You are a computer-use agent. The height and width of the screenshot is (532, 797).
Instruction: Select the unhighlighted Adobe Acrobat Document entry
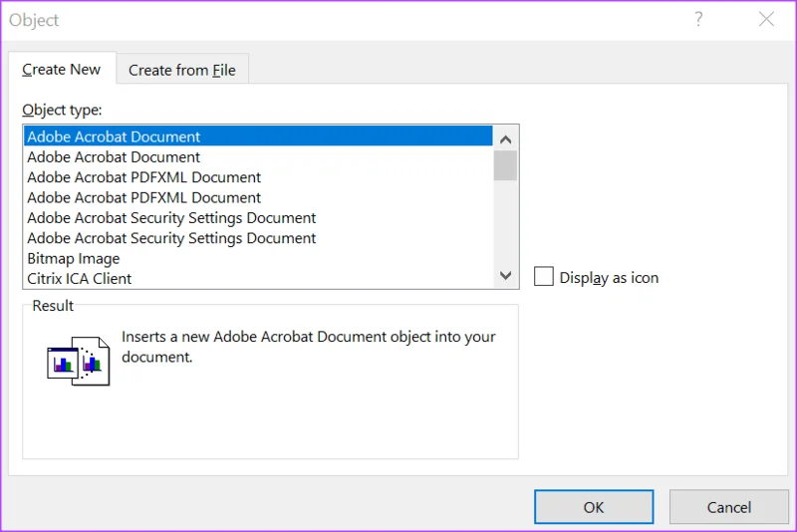pos(258,156)
